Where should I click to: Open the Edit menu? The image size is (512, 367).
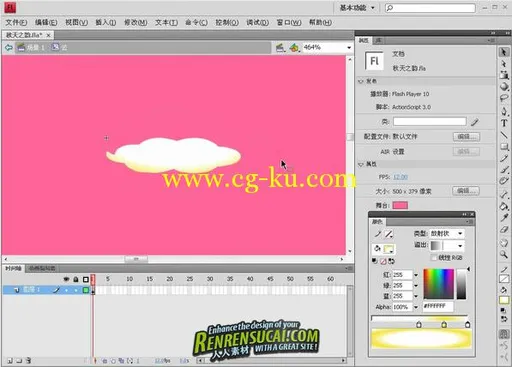click(46, 22)
